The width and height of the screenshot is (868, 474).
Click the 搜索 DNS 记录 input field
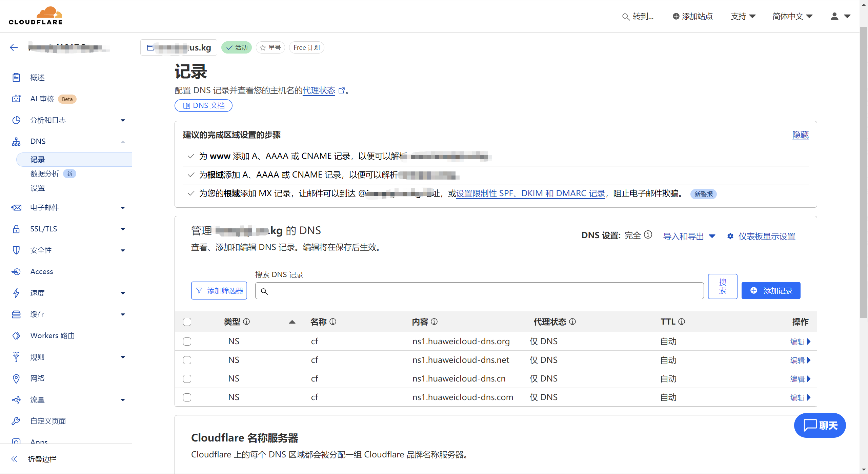pos(479,291)
